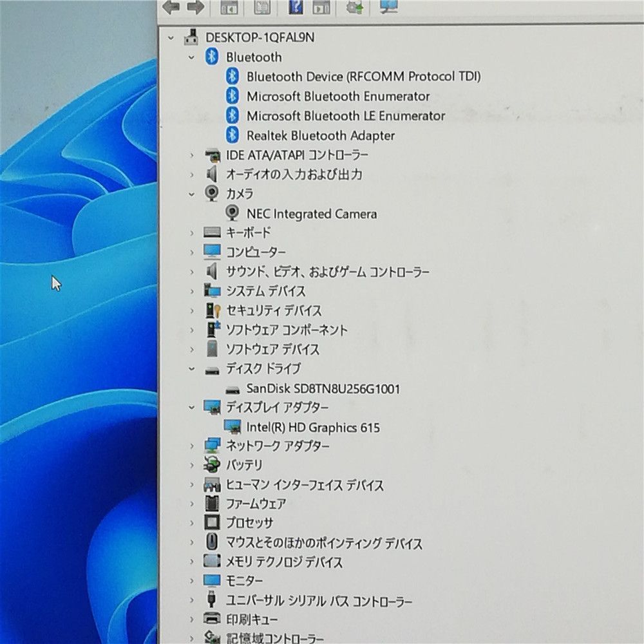Click the セキュリティ デバイス key icon
Image resolution: width=644 pixels, height=644 pixels.
point(213,310)
